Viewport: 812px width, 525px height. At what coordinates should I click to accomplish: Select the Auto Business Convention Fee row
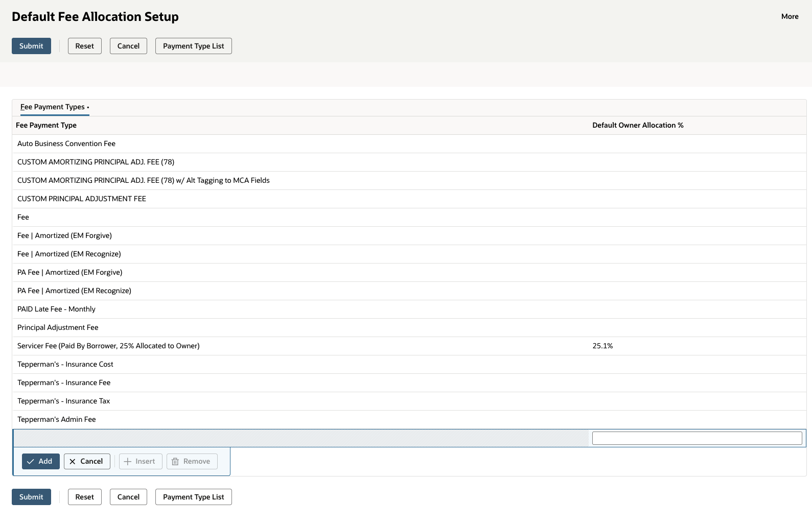(409, 144)
